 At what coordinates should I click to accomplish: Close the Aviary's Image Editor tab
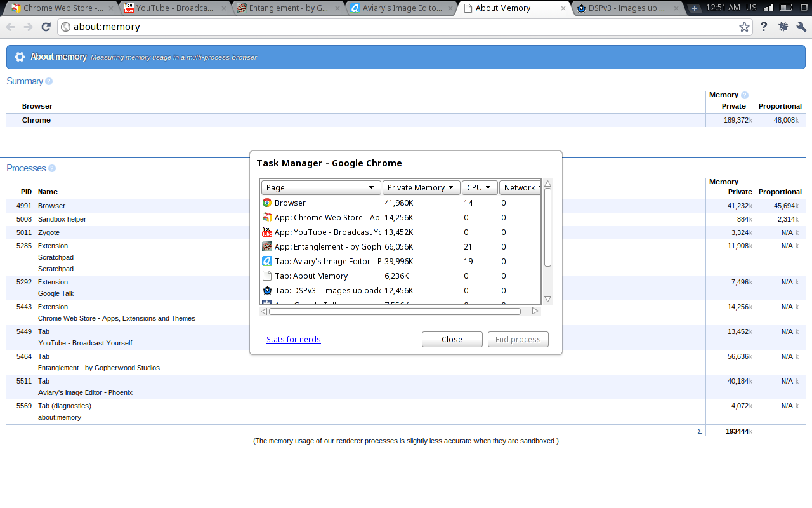[x=450, y=8]
